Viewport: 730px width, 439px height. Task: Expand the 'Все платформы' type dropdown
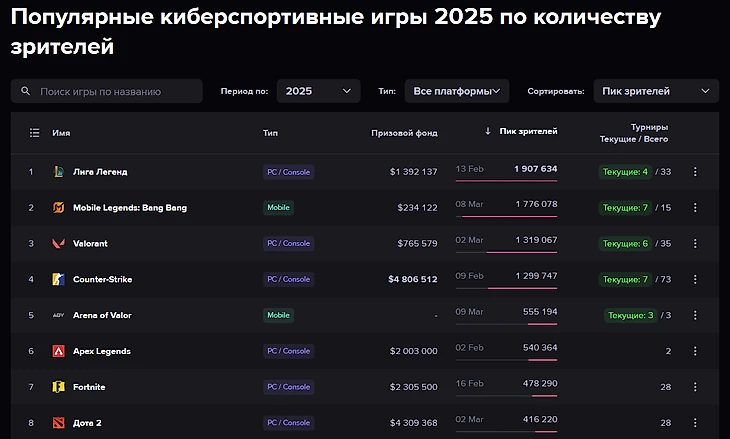pyautogui.click(x=458, y=91)
